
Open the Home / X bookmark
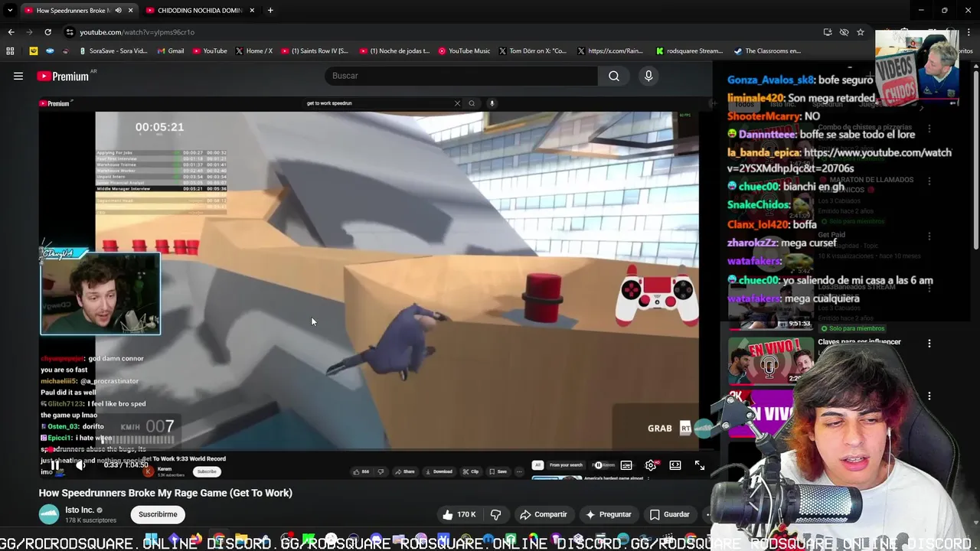coord(254,51)
